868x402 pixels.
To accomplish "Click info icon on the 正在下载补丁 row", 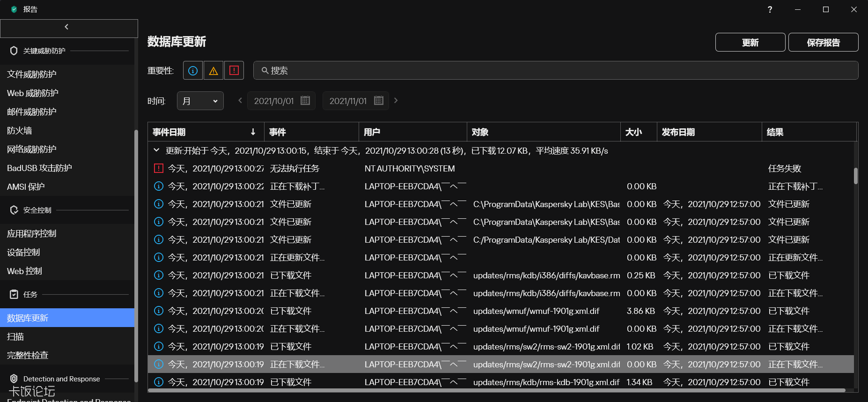I will tap(159, 186).
